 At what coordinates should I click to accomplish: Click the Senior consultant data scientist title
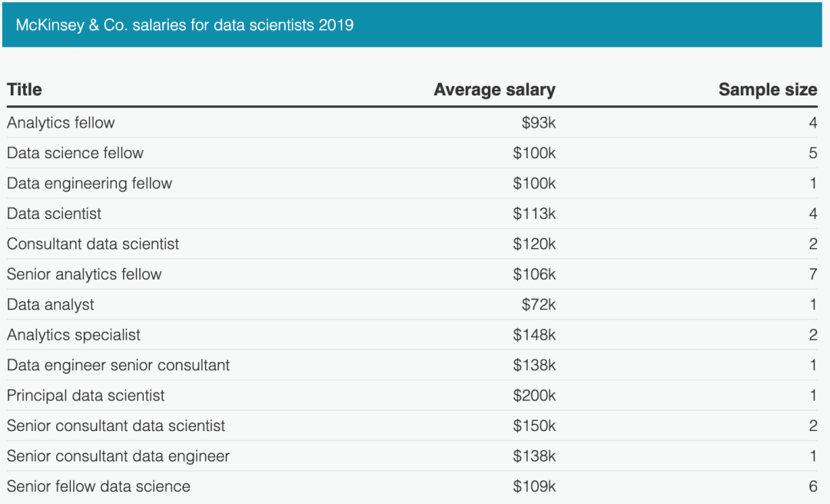point(116,426)
